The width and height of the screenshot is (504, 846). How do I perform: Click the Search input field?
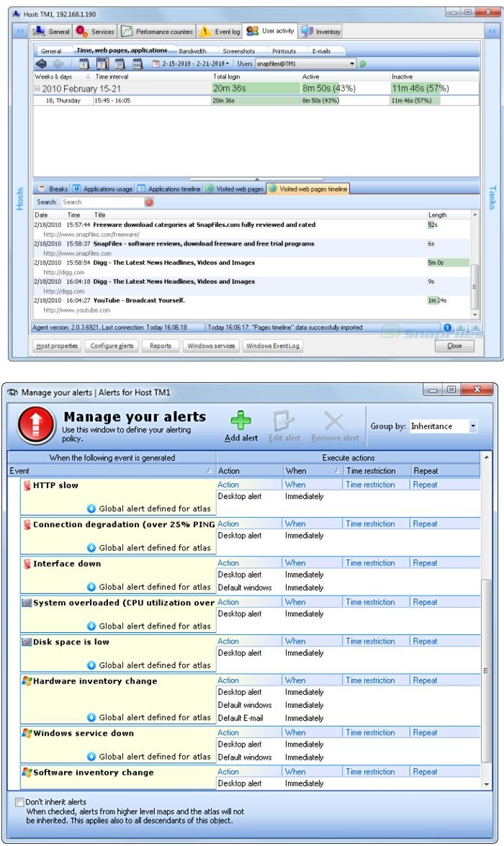coord(101,202)
